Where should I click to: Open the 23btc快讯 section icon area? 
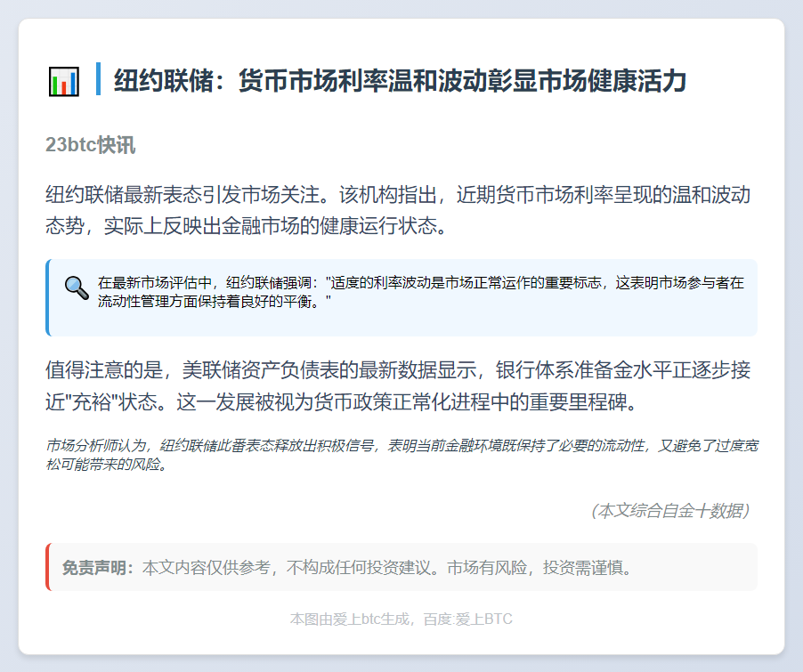pos(91,143)
